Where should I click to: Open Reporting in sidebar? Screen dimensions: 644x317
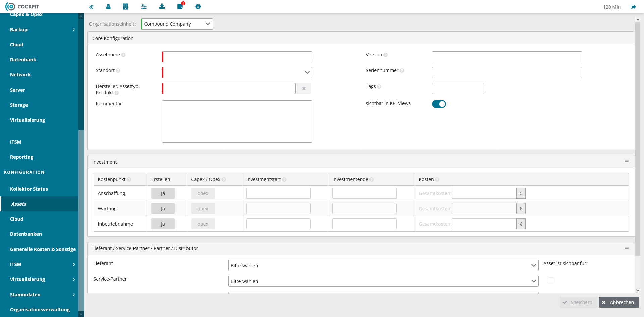22,157
